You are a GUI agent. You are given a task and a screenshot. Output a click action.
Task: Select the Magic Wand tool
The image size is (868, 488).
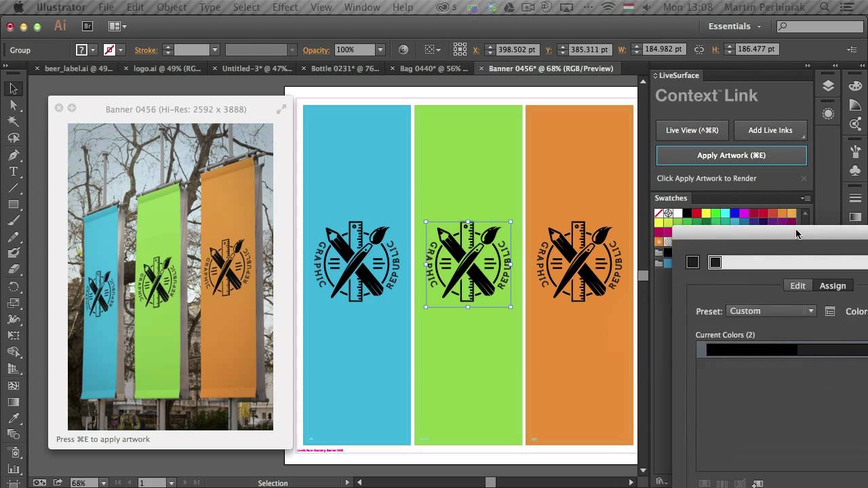point(14,121)
